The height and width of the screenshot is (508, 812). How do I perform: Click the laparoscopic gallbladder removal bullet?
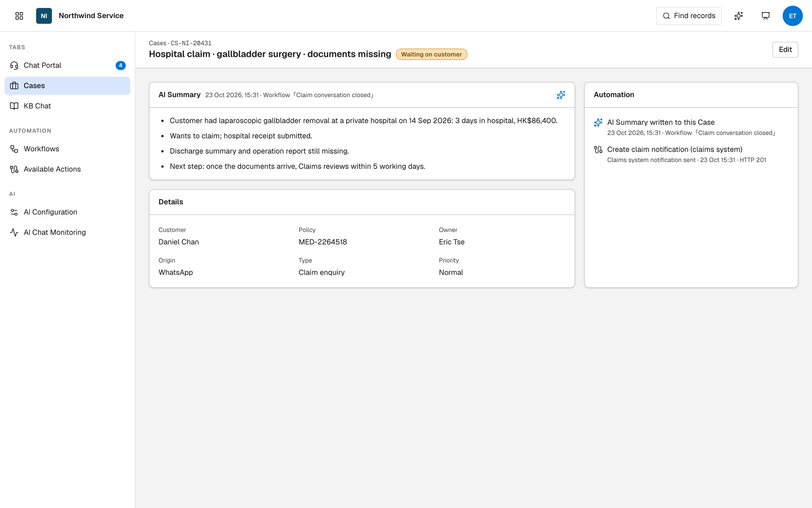pos(363,121)
